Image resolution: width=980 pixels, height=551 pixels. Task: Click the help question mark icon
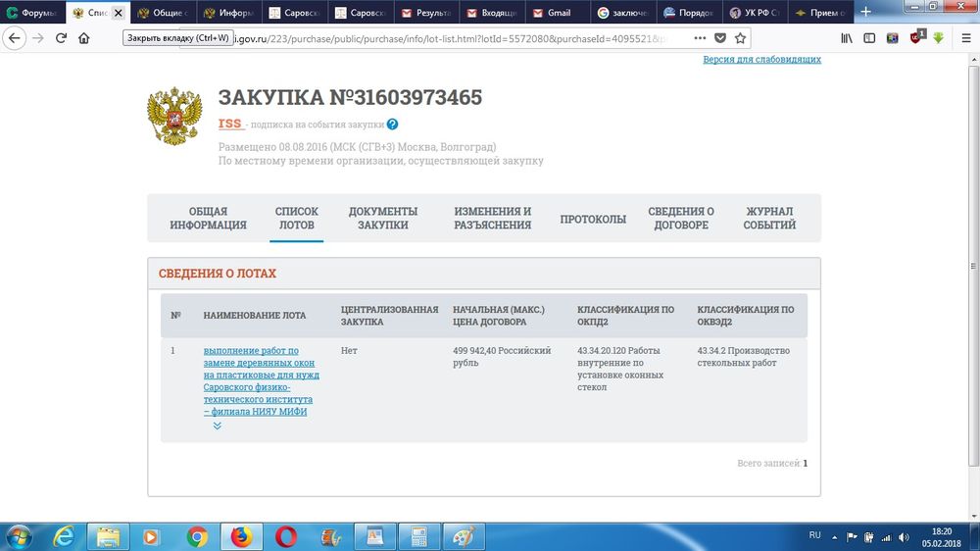point(392,125)
